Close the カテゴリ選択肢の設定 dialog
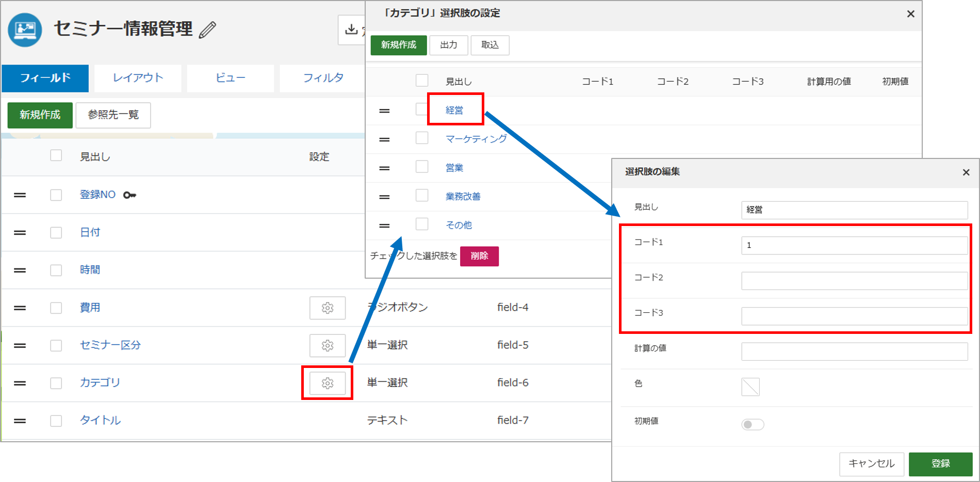 point(911,14)
